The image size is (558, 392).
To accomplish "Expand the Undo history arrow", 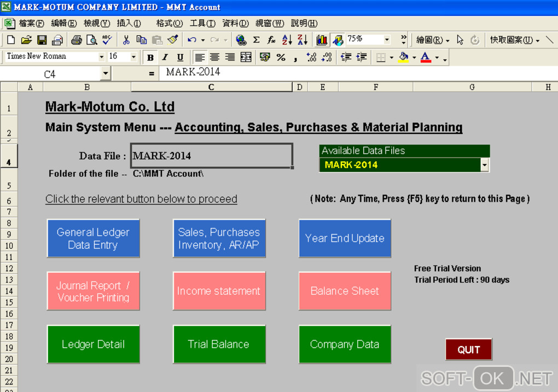I will point(203,40).
